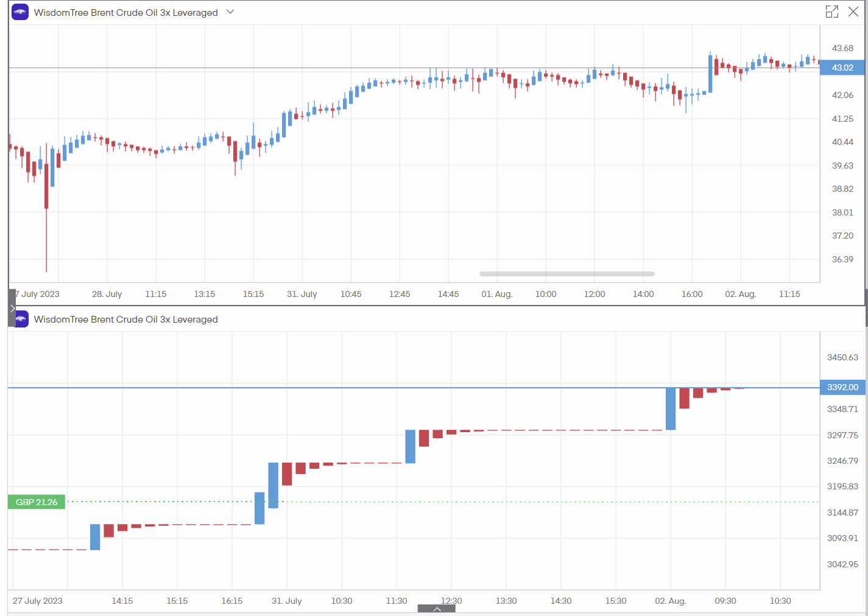Click the 40.44 value on top price axis

842,142
